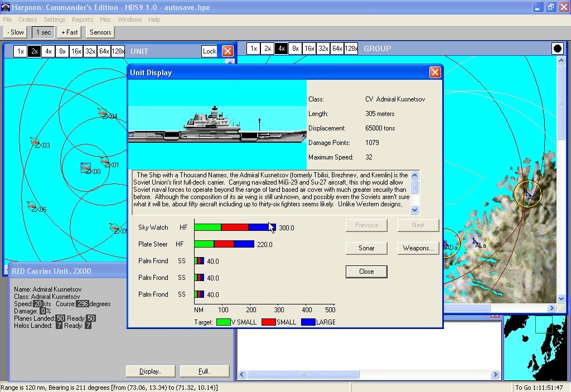Click the LARGE blue target legend swatch
The height and width of the screenshot is (392, 571).
(308, 322)
